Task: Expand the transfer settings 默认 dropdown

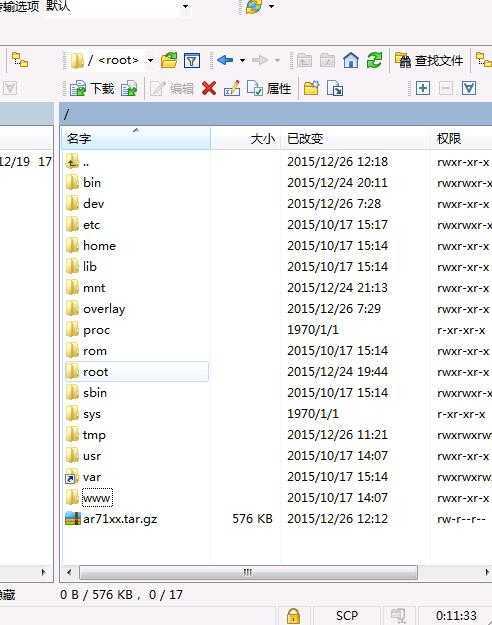Action: pyautogui.click(x=185, y=6)
